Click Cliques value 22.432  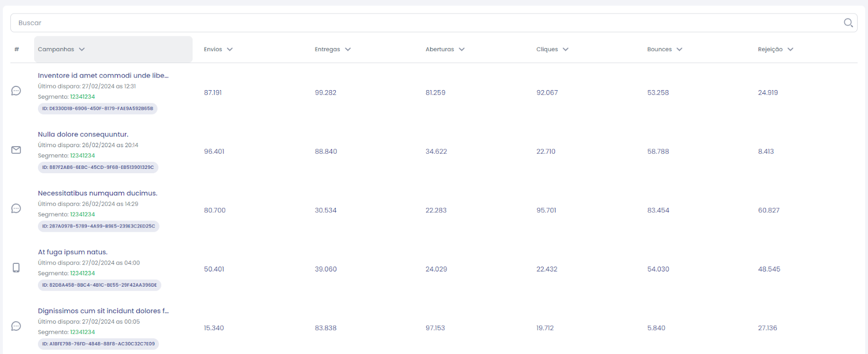tap(547, 269)
